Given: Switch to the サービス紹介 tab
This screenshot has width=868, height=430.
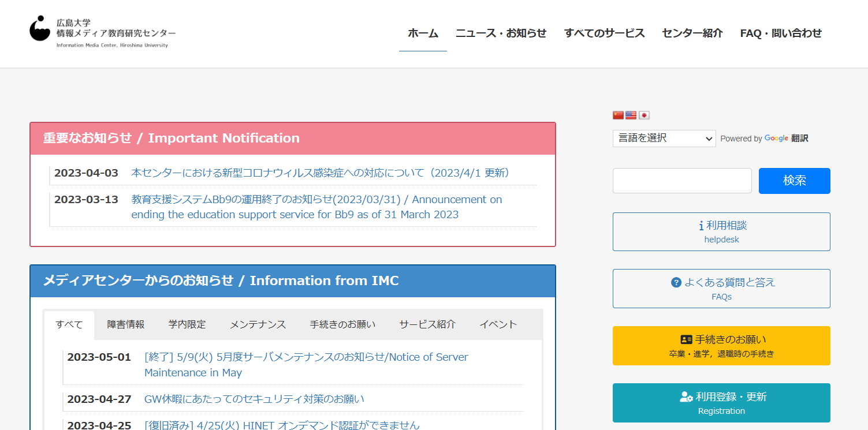Looking at the screenshot, I should pos(427,325).
